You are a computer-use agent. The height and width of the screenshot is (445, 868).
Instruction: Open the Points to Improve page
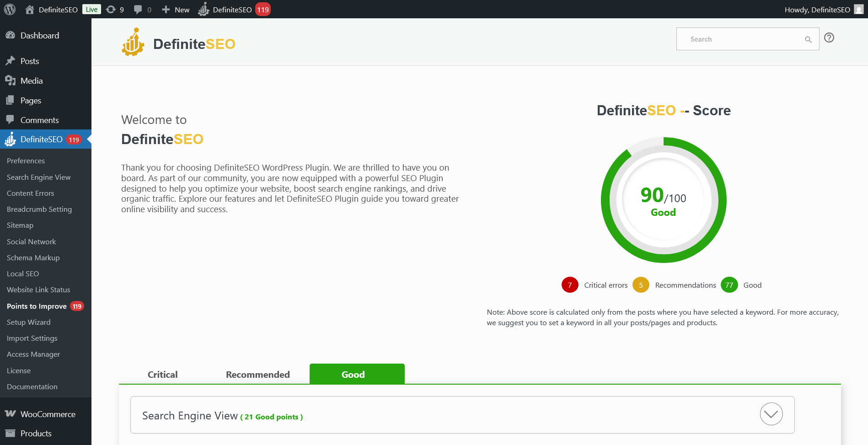click(x=37, y=306)
